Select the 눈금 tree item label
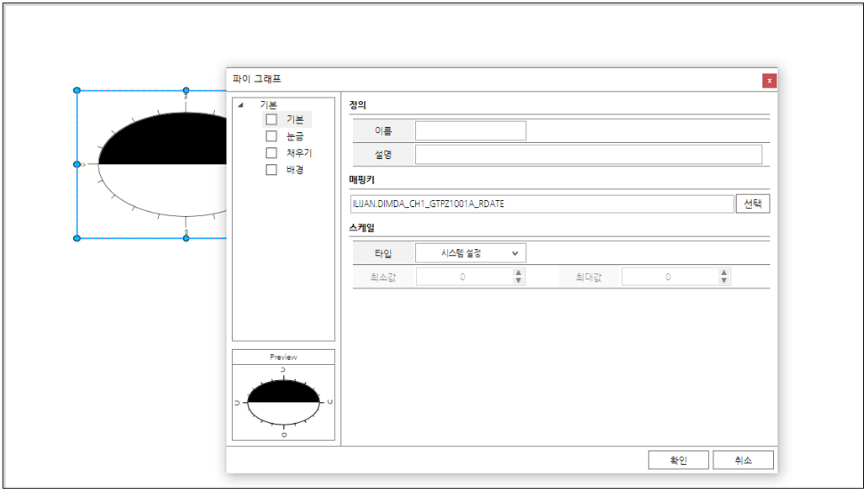868x492 pixels. [x=294, y=136]
